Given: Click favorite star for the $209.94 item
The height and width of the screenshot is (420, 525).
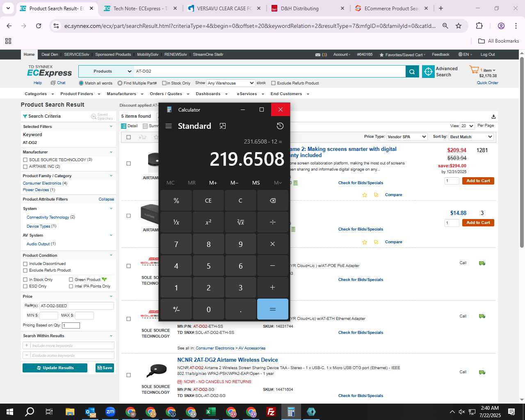Looking at the screenshot, I should point(365,195).
